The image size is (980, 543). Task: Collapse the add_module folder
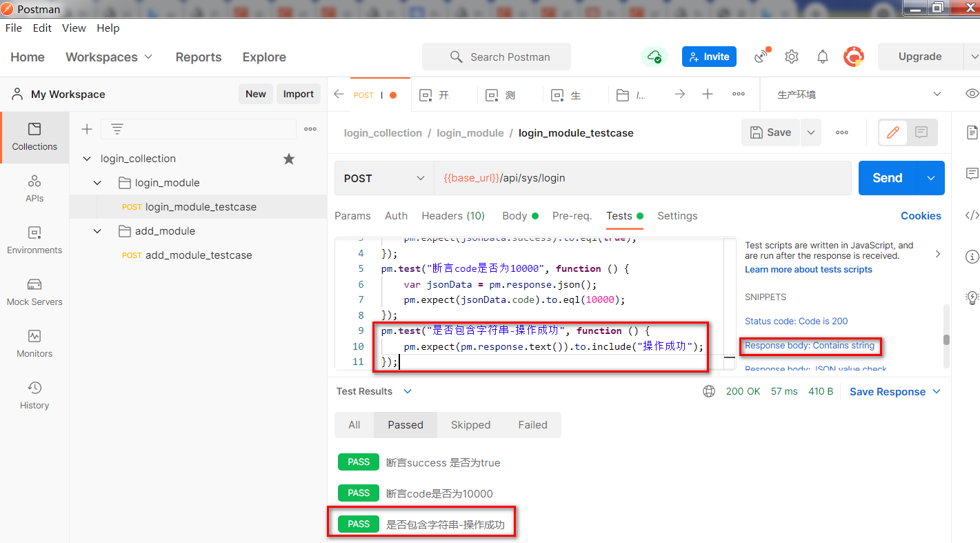click(x=98, y=231)
